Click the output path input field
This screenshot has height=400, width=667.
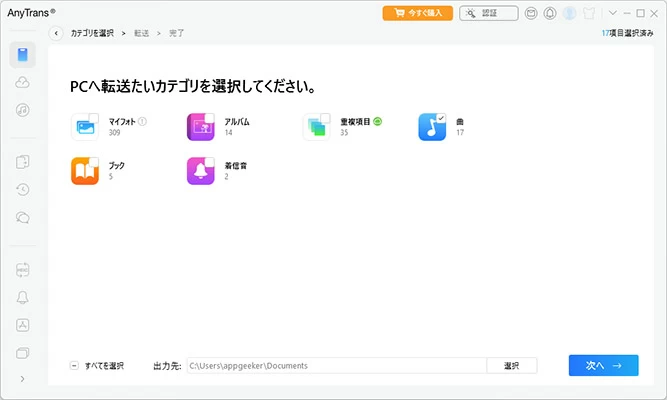click(336, 366)
